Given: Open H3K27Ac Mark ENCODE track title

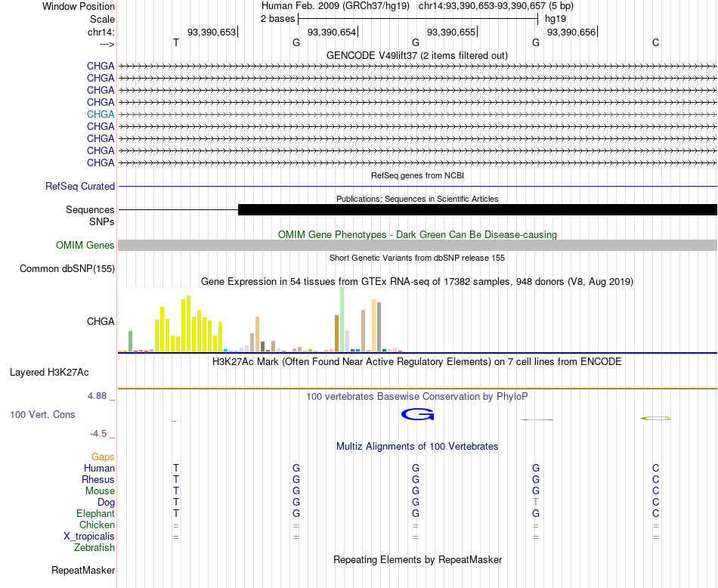Looking at the screenshot, I should 416,362.
